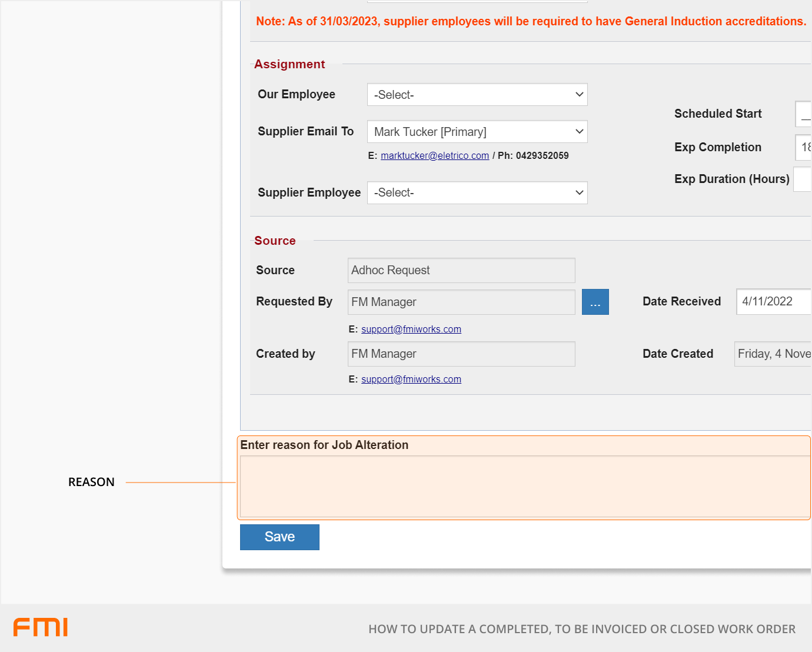Image resolution: width=812 pixels, height=652 pixels.
Task: Focus the Scheduled Start input
Action: pyautogui.click(x=804, y=114)
